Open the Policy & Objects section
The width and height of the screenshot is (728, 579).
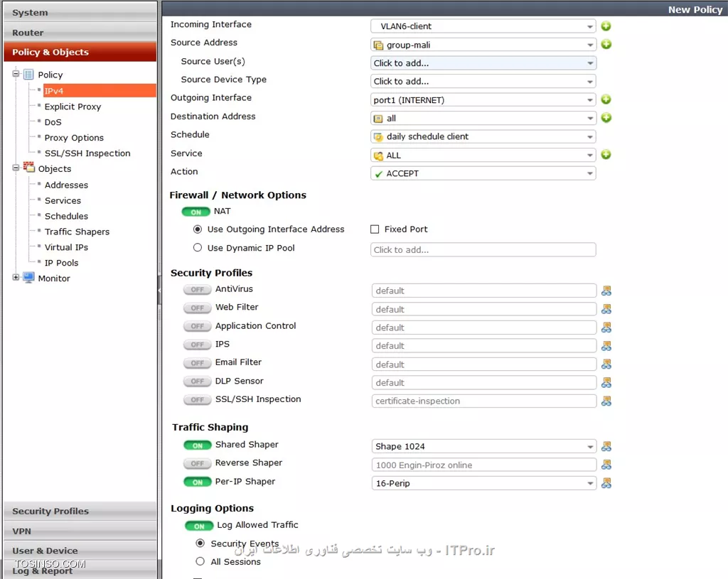[x=80, y=52]
